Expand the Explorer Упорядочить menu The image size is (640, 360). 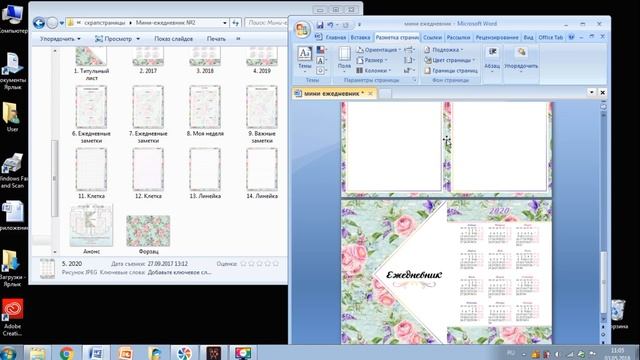pos(60,39)
